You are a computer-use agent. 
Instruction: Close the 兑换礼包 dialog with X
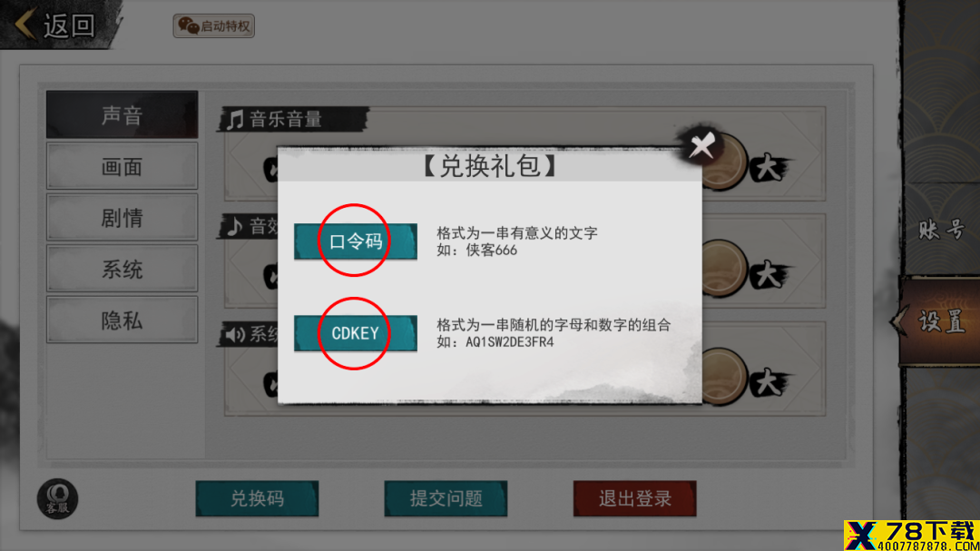(701, 145)
